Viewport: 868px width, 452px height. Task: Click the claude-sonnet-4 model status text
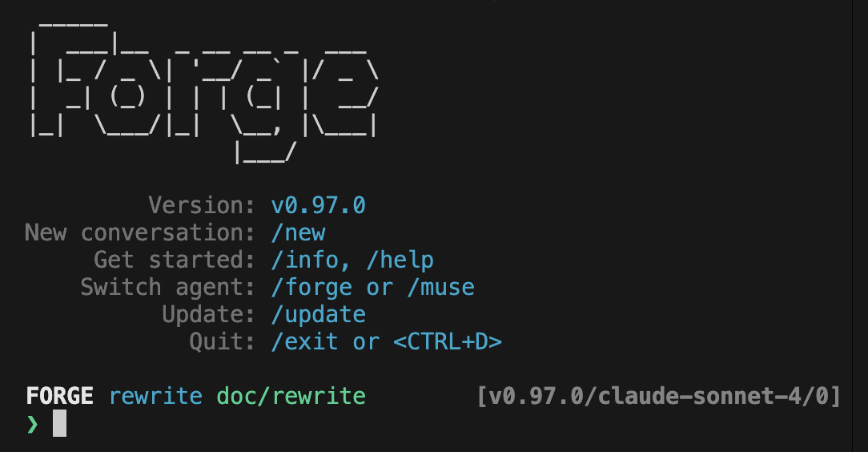click(698, 396)
